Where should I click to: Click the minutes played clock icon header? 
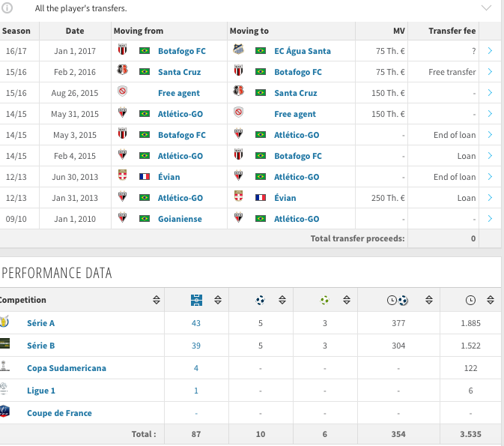[470, 301]
